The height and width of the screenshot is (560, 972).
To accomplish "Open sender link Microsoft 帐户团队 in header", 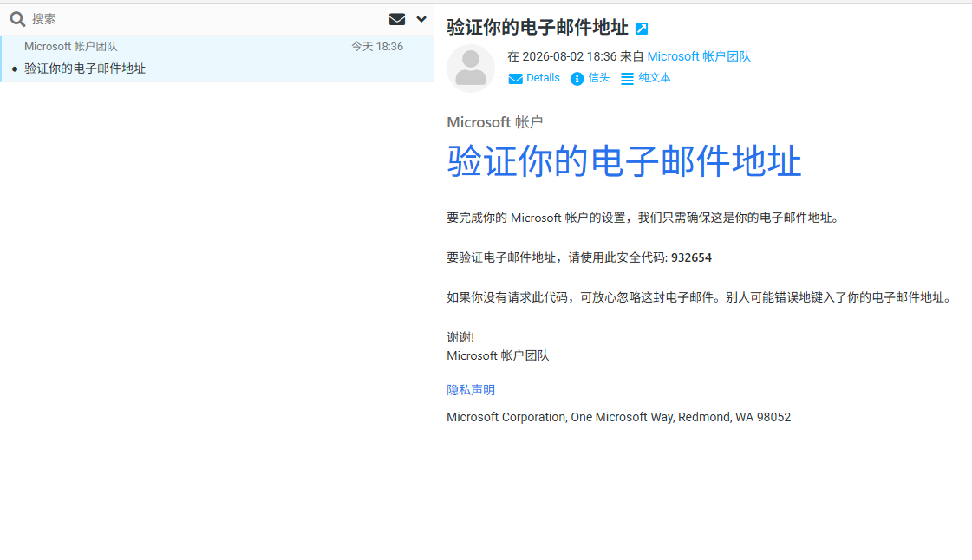I will click(x=699, y=56).
